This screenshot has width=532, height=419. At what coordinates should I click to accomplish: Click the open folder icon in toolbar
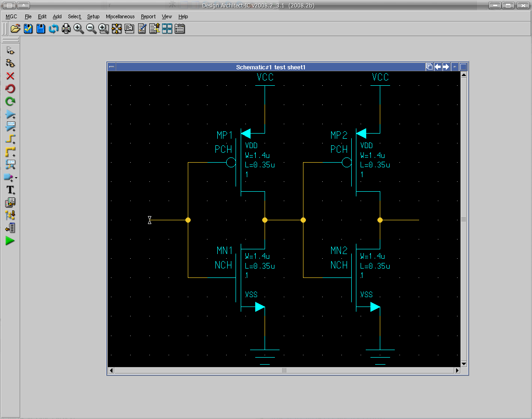(x=15, y=29)
